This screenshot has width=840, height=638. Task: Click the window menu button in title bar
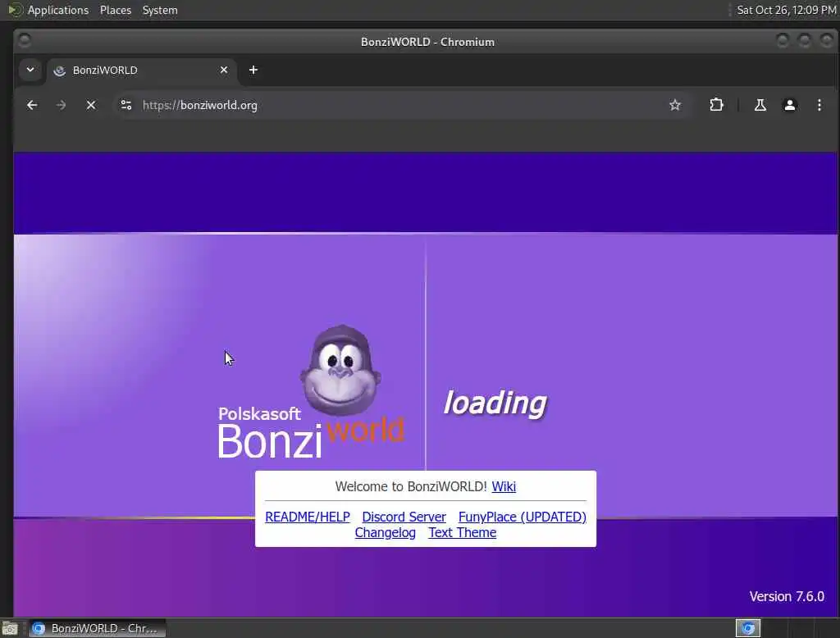coord(25,41)
